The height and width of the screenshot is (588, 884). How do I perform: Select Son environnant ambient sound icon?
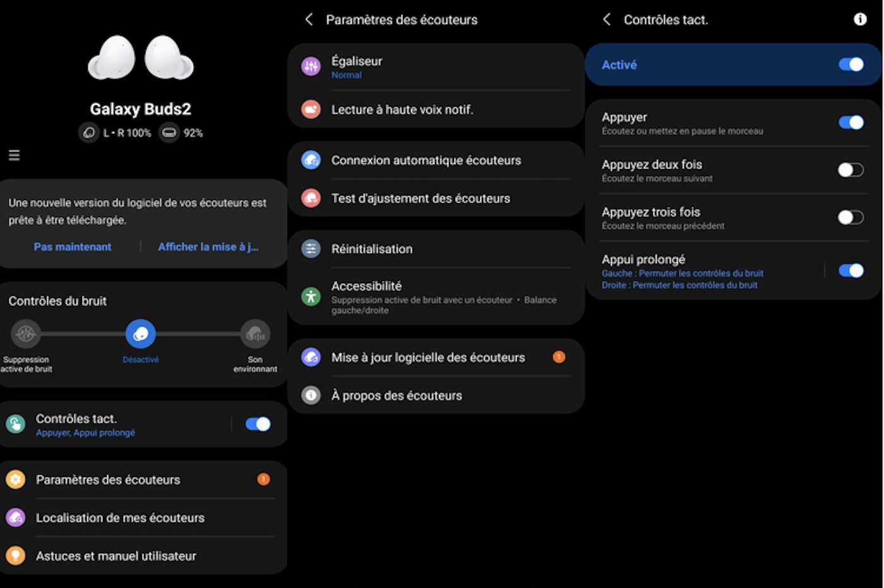[x=255, y=334]
